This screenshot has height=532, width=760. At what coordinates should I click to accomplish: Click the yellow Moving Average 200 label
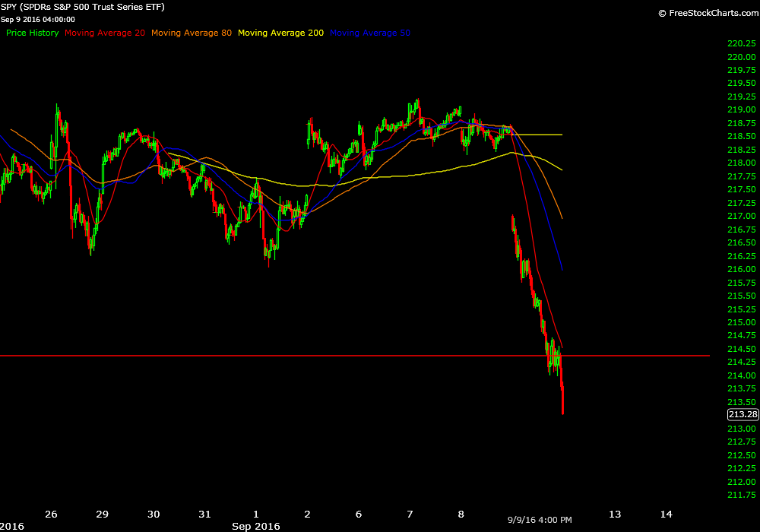point(280,33)
